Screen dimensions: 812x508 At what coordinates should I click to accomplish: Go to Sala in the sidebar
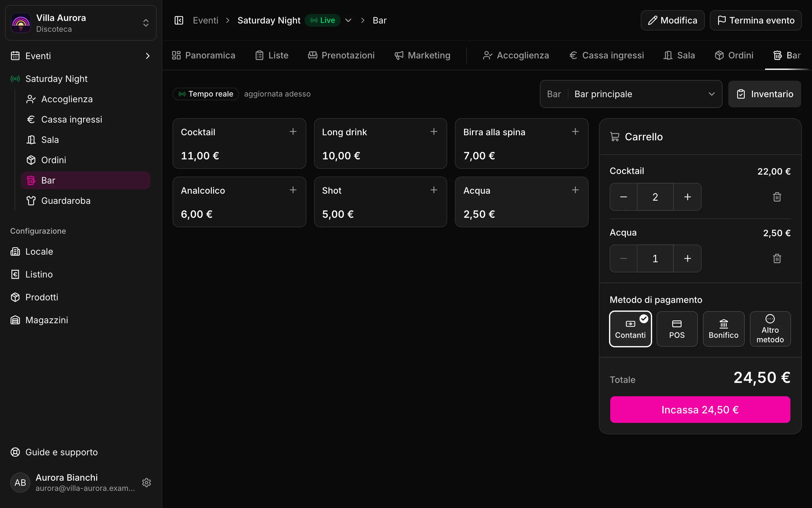(86, 140)
